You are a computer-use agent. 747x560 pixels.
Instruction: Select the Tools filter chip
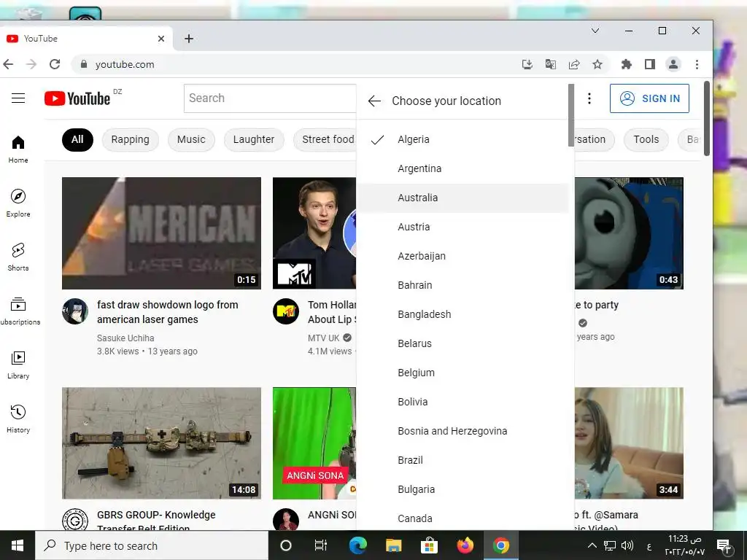(646, 139)
